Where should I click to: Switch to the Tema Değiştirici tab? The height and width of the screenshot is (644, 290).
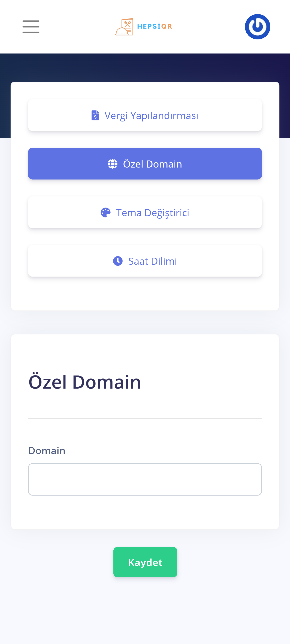152,213
